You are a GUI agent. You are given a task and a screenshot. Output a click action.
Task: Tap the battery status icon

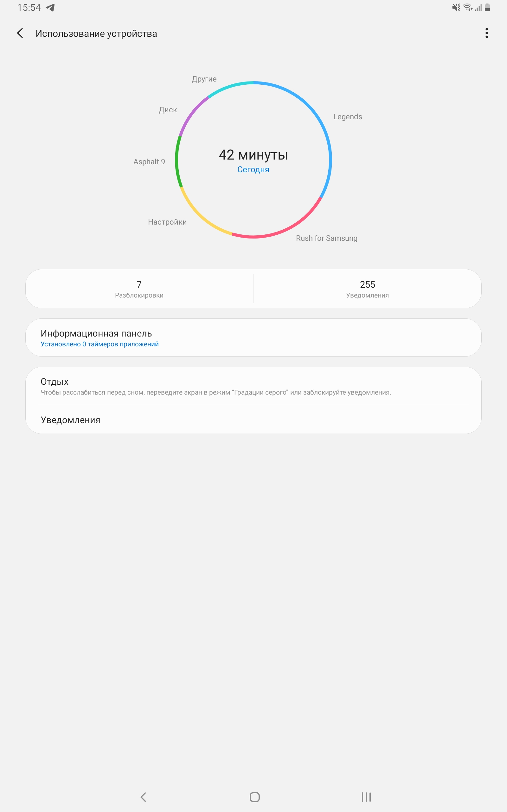[x=487, y=7]
